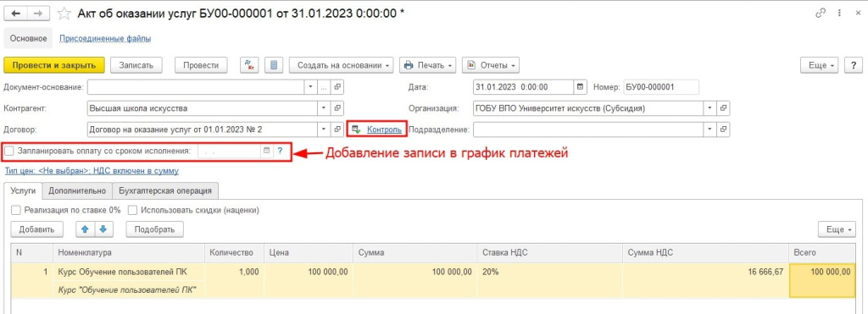
Task: Open Организация record with open icon
Action: 724,108
